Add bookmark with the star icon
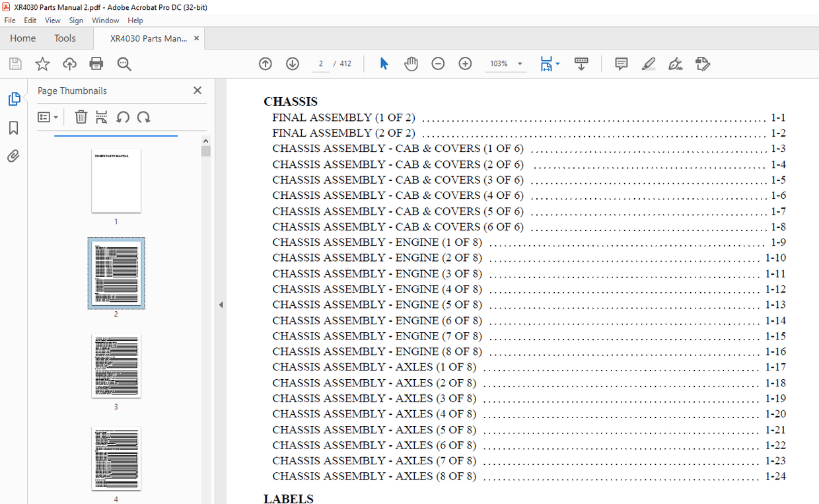 pos(42,63)
